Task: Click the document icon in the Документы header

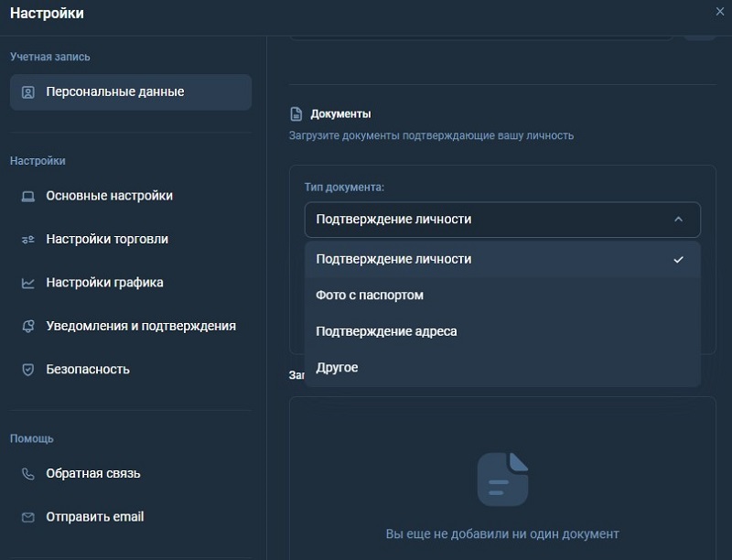Action: pos(295,113)
